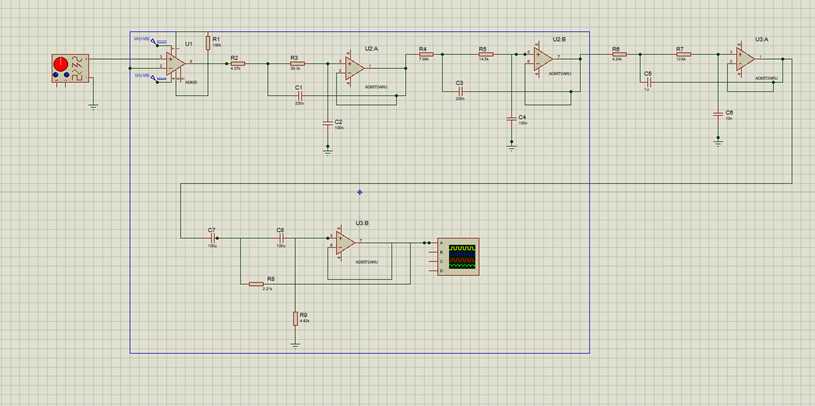Click the part-name label under U3:B
This screenshot has width=815, height=406.
[367, 261]
